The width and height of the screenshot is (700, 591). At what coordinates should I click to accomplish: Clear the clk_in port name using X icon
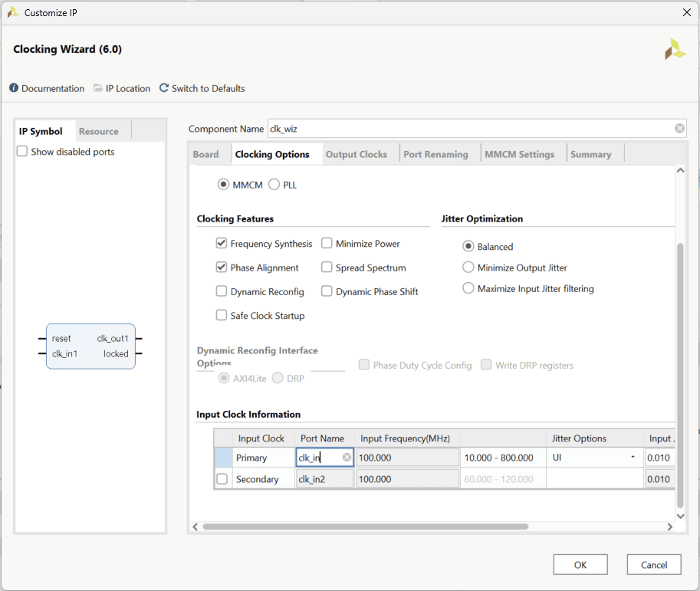coord(347,458)
